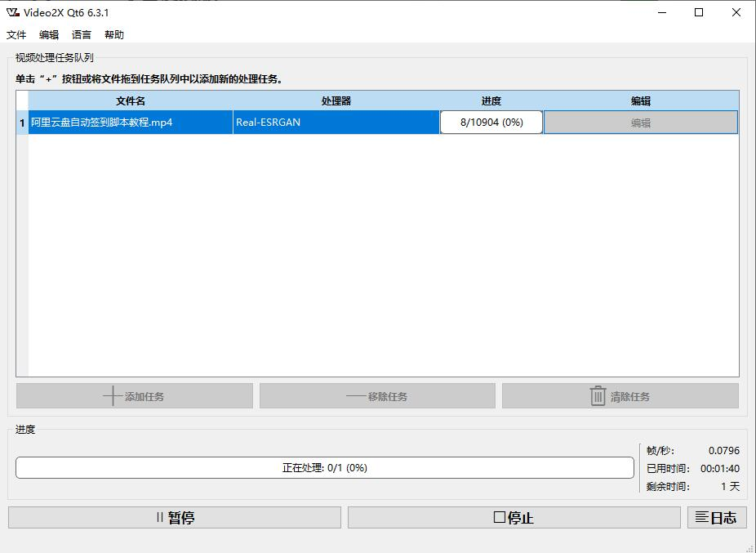756x553 pixels.
Task: Click the 添加任务 plus button
Action: pyautogui.click(x=135, y=396)
